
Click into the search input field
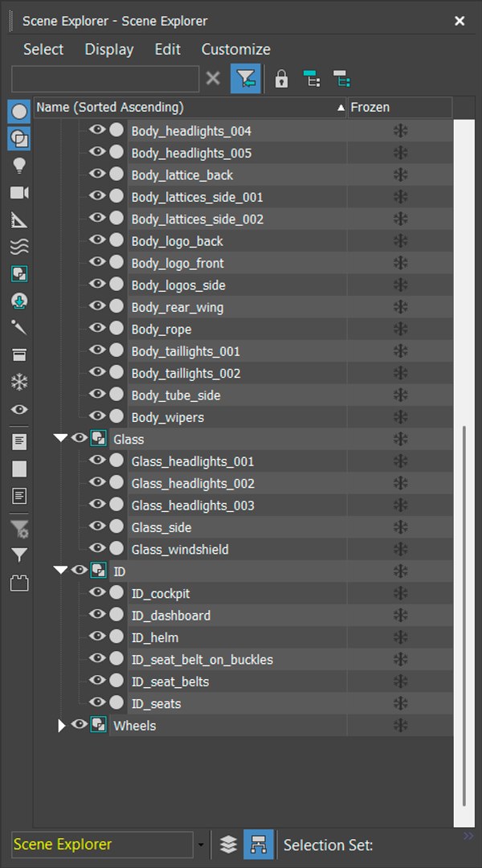105,79
